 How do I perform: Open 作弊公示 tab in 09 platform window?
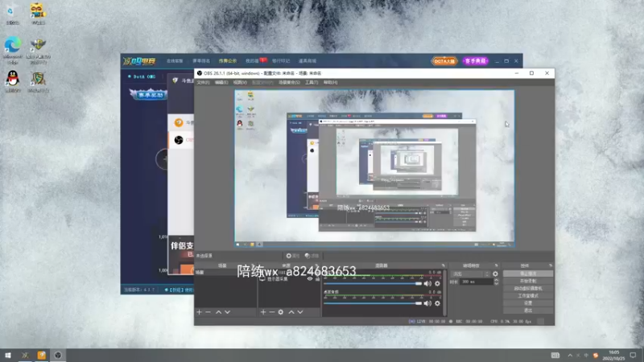tap(228, 61)
